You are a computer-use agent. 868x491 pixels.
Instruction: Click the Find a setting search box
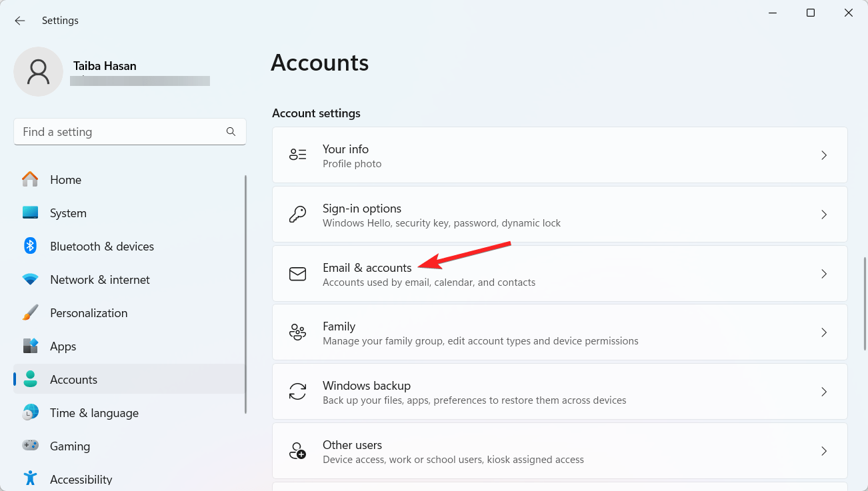[x=120, y=132]
